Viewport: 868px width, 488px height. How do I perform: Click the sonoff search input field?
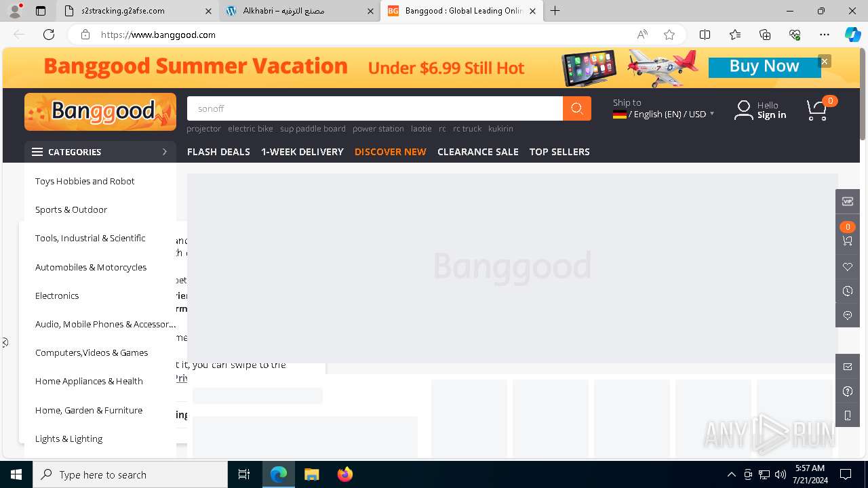point(375,108)
